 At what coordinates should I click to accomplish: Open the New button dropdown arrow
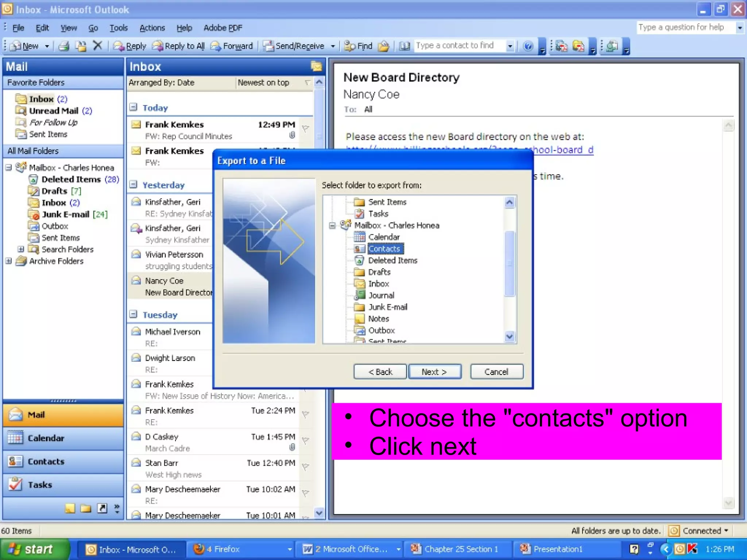point(47,46)
